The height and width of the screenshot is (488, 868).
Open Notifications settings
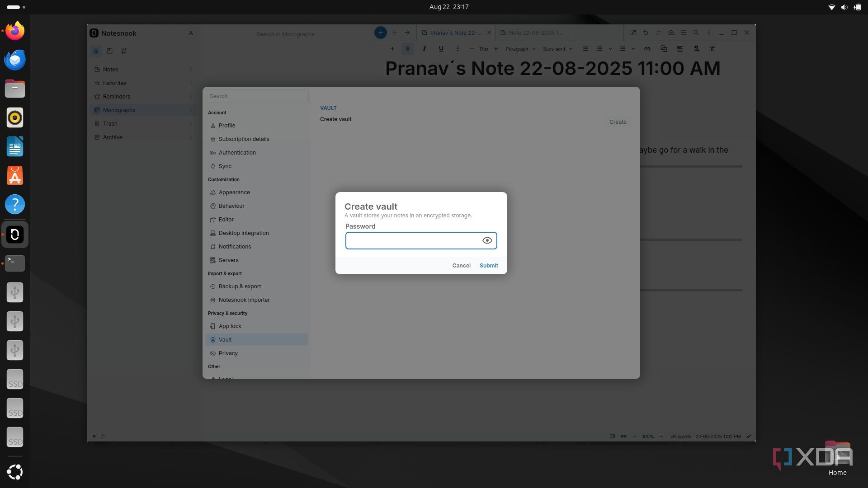256,247
